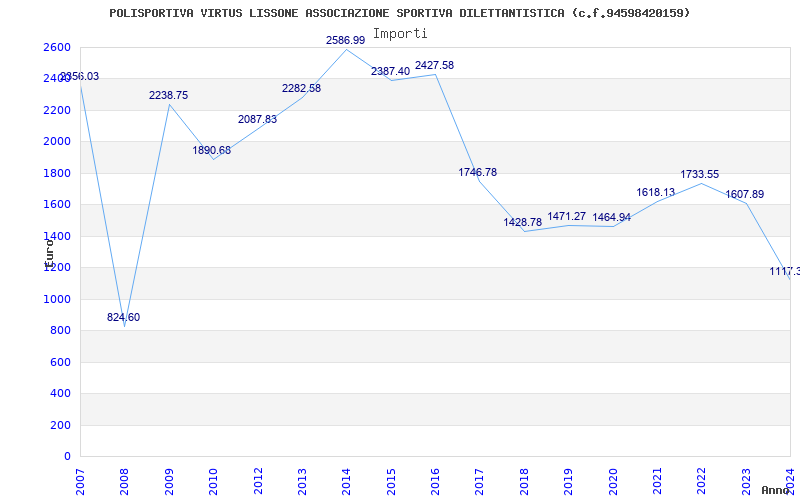Click y-axis value 200
This screenshot has height=500, width=800.
(60, 425)
